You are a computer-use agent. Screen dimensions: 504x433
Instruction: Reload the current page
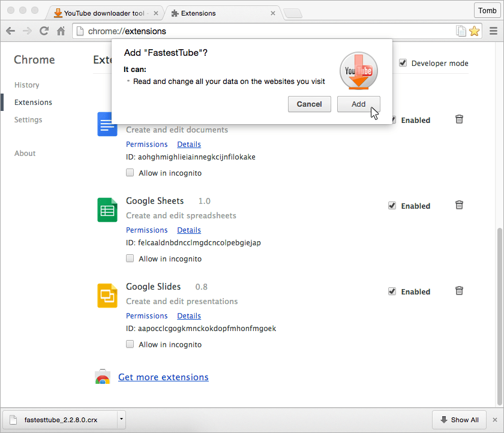click(x=44, y=31)
